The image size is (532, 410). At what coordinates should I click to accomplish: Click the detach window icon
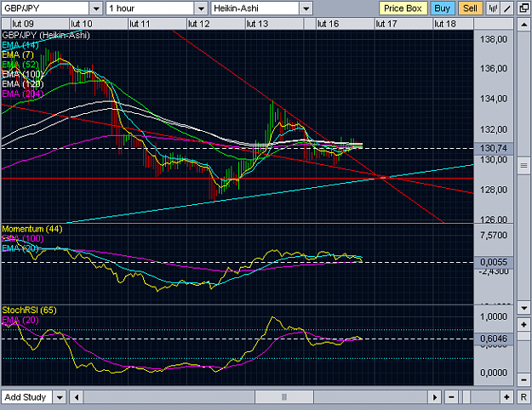point(523,9)
